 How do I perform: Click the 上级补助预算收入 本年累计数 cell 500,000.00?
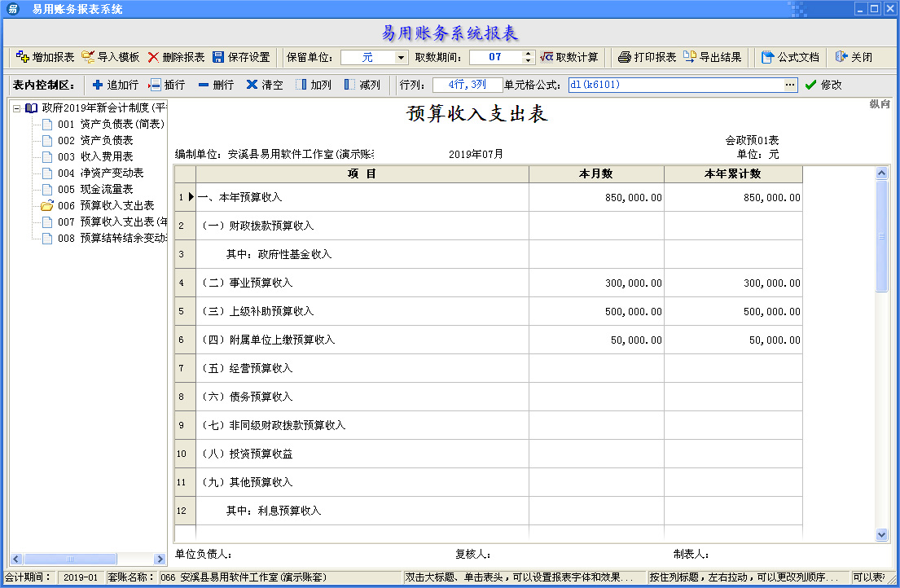point(733,311)
